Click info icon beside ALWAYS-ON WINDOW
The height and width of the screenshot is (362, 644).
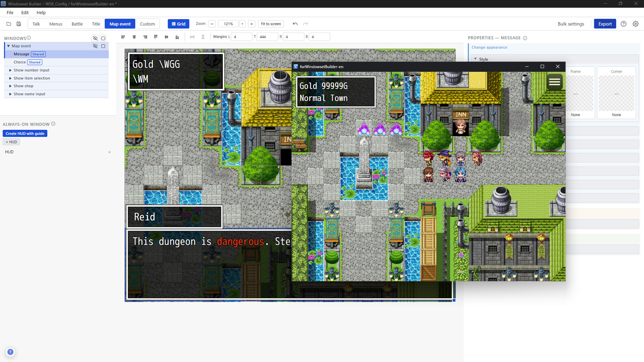click(x=53, y=124)
